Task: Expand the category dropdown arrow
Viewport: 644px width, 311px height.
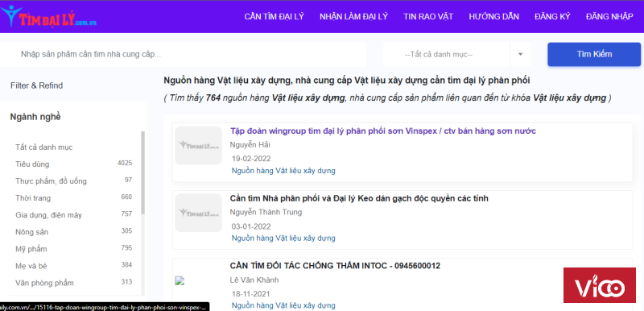Action: 520,54
